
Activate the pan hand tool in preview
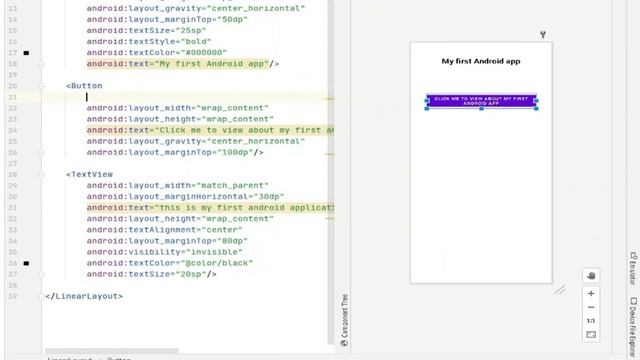[x=591, y=276]
